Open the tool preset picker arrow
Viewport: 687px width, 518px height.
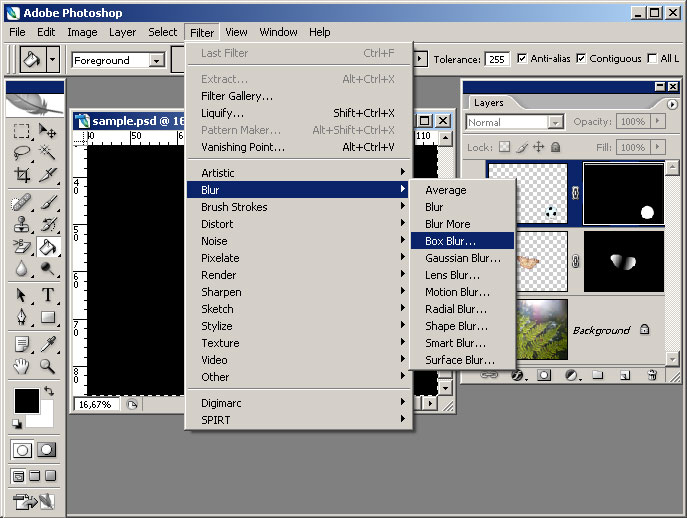53,59
